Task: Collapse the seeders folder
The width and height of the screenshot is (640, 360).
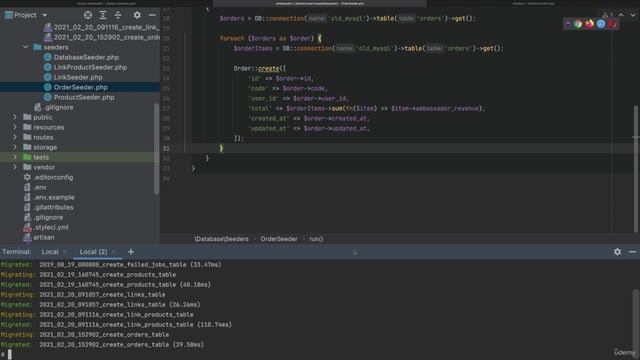Action: pos(25,47)
